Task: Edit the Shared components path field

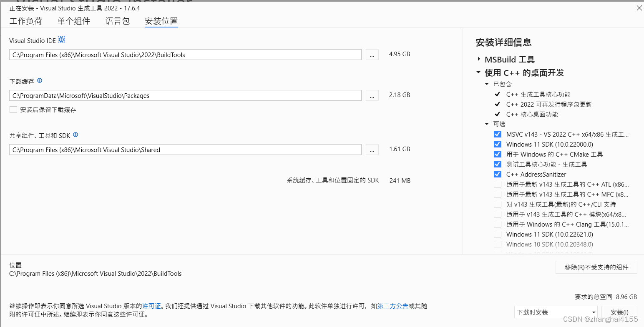Action: pyautogui.click(x=185, y=150)
